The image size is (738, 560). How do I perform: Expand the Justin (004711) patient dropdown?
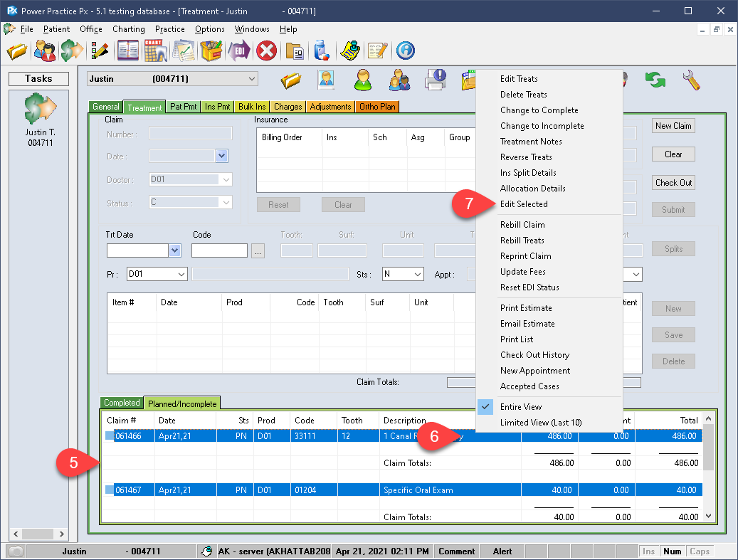252,79
